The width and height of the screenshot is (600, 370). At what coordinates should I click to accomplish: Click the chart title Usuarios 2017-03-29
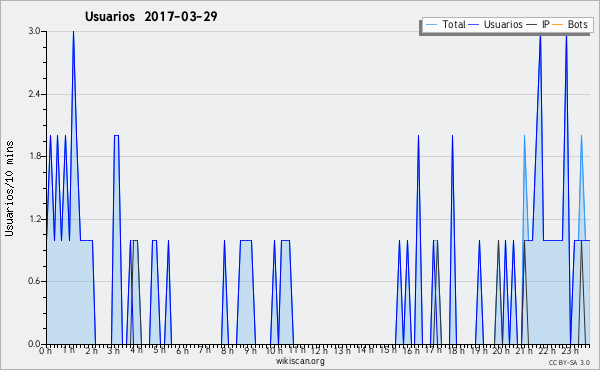151,16
